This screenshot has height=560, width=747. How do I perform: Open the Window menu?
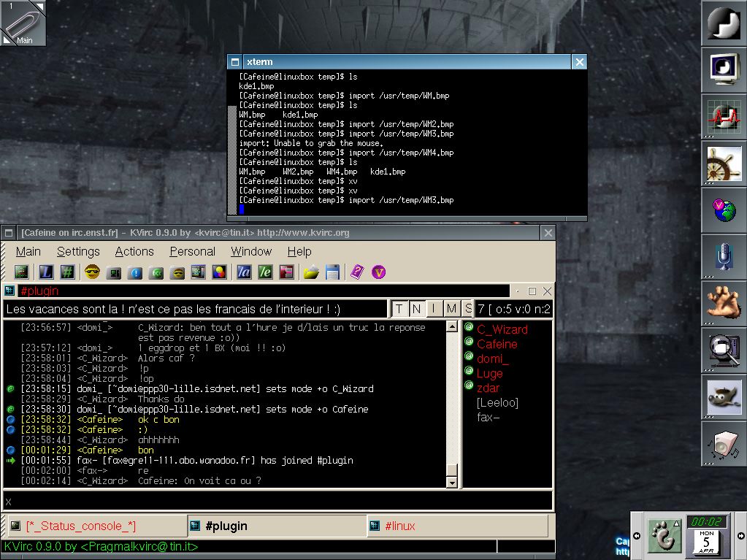(x=251, y=251)
